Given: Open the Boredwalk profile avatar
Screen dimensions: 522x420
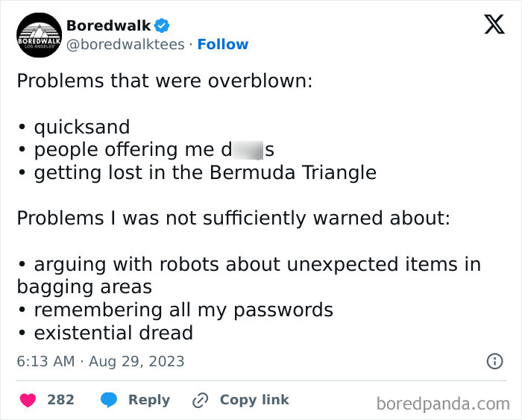Looking at the screenshot, I should click(x=39, y=35).
